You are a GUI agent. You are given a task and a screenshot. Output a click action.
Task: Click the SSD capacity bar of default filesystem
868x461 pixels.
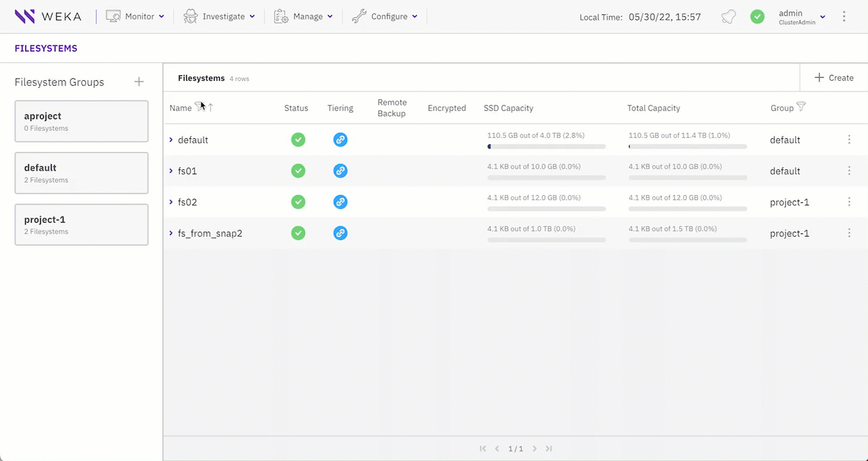(x=546, y=146)
